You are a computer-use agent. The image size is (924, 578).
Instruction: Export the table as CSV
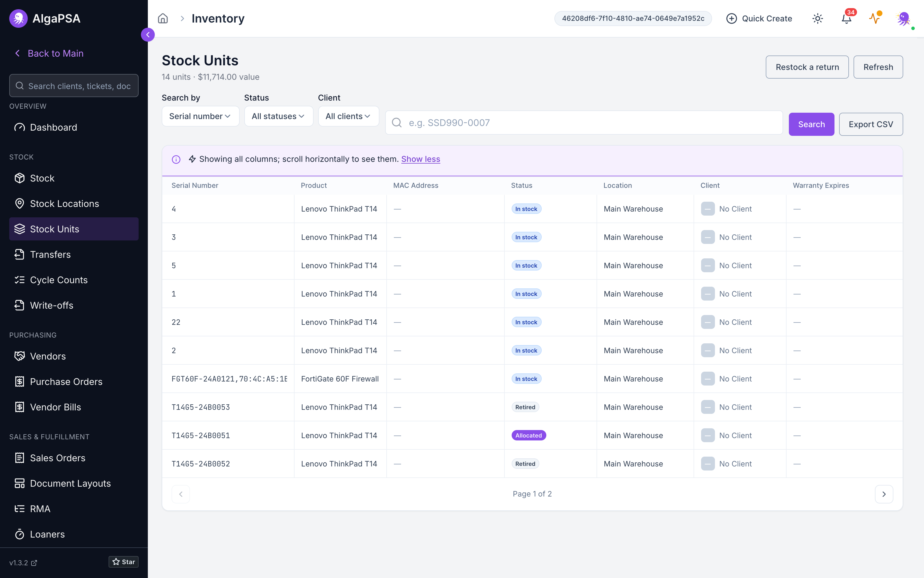click(x=871, y=124)
